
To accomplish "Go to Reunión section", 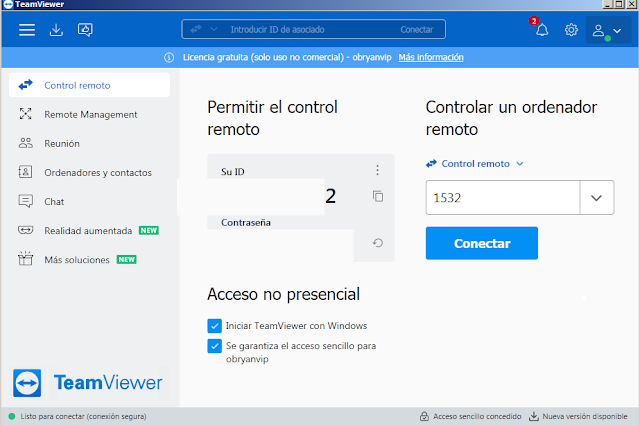I will click(x=89, y=143).
